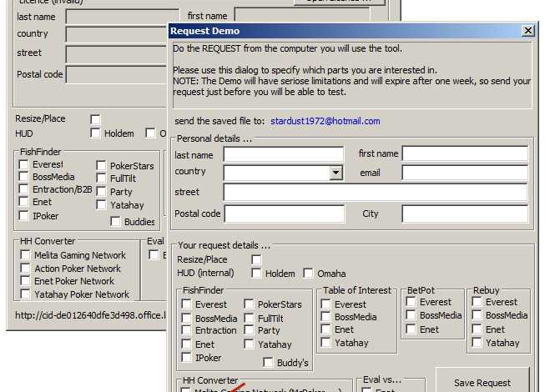Image resolution: width=560 pixels, height=392 pixels.
Task: Enable Everest in the BetPot group
Action: coord(411,302)
